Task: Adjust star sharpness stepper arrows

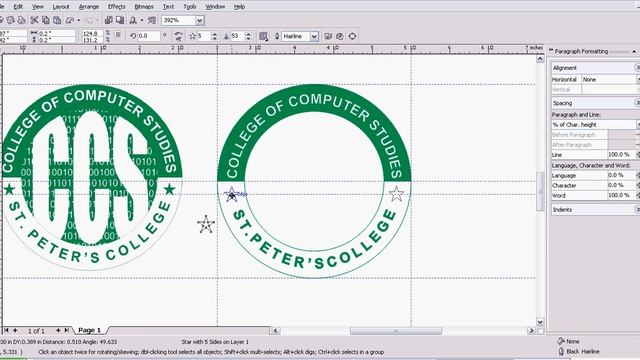Action: (249, 36)
